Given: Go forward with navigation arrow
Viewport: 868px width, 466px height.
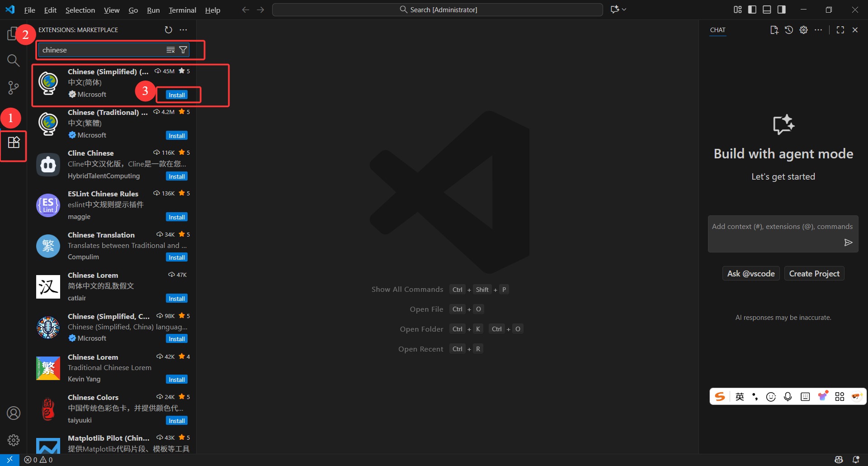Looking at the screenshot, I should [260, 10].
